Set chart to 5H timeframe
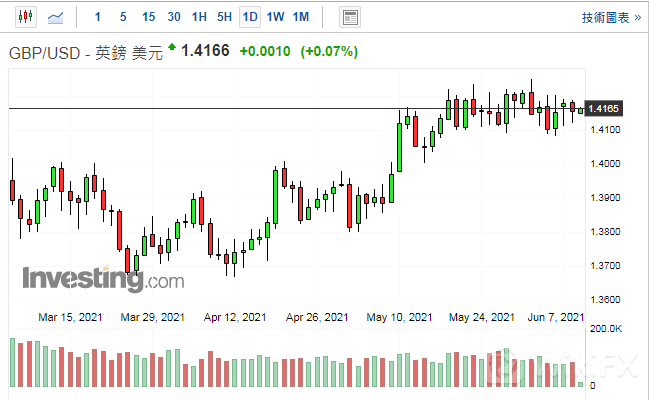 coord(225,17)
